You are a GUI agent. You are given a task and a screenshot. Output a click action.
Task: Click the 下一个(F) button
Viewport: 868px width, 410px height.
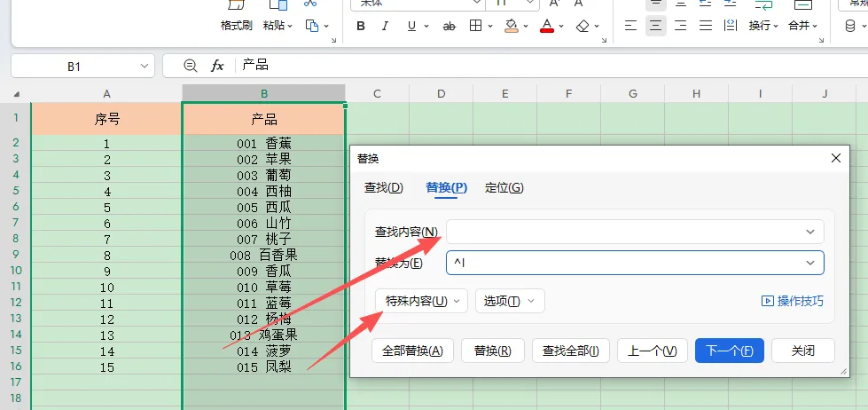pyautogui.click(x=730, y=351)
